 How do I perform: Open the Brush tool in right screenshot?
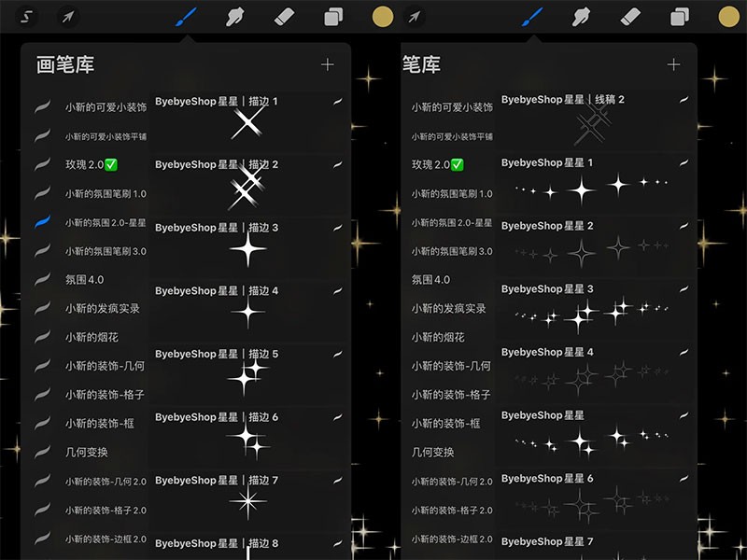tap(531, 17)
